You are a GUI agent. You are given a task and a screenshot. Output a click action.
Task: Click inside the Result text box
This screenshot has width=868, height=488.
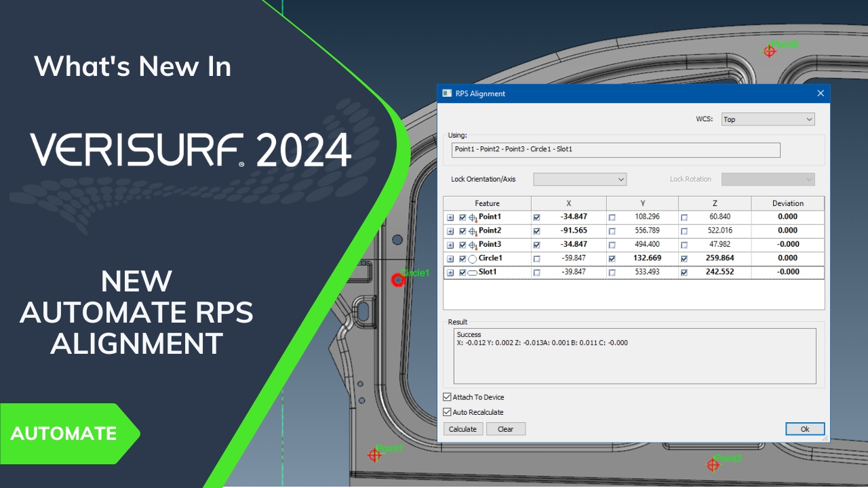pos(635,357)
